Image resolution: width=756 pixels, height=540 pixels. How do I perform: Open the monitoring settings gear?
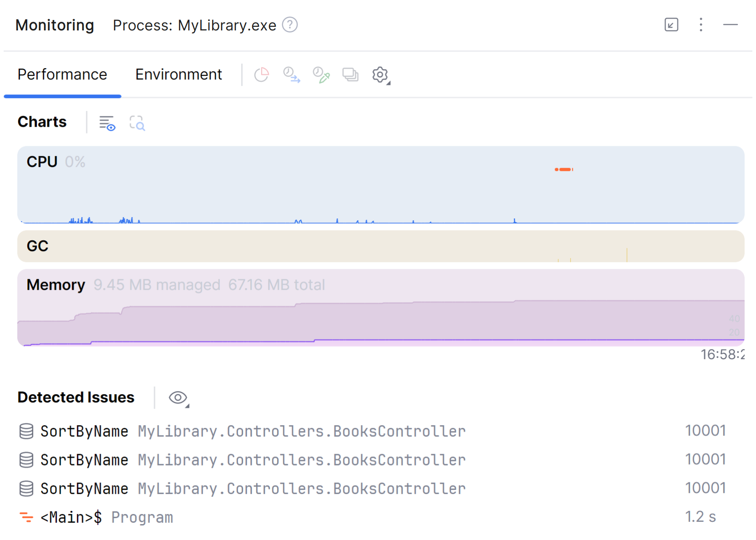pos(380,74)
